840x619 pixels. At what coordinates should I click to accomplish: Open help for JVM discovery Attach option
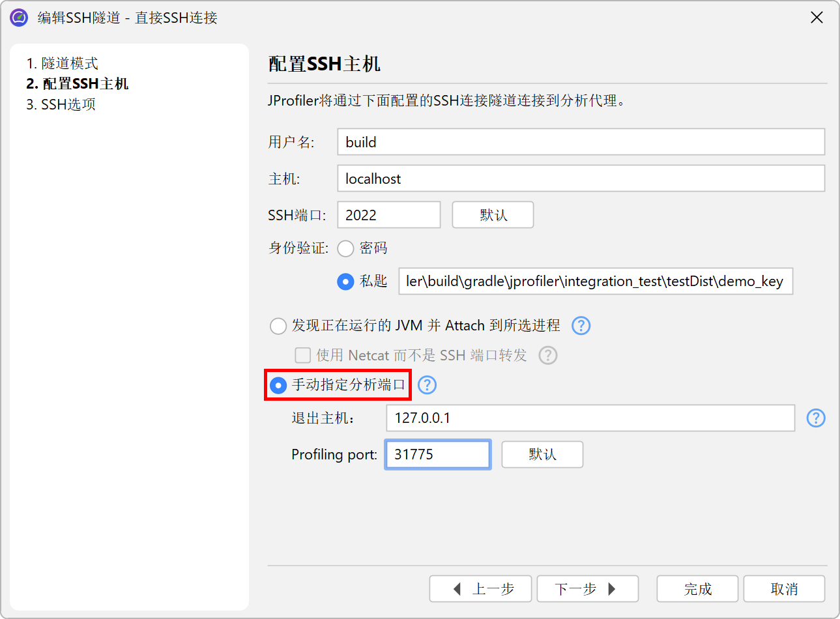click(581, 326)
